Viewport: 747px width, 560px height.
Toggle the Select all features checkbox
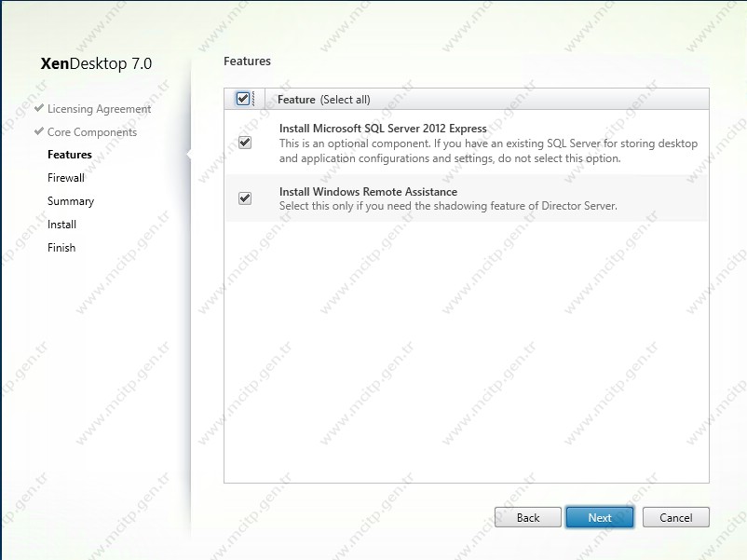[243, 99]
